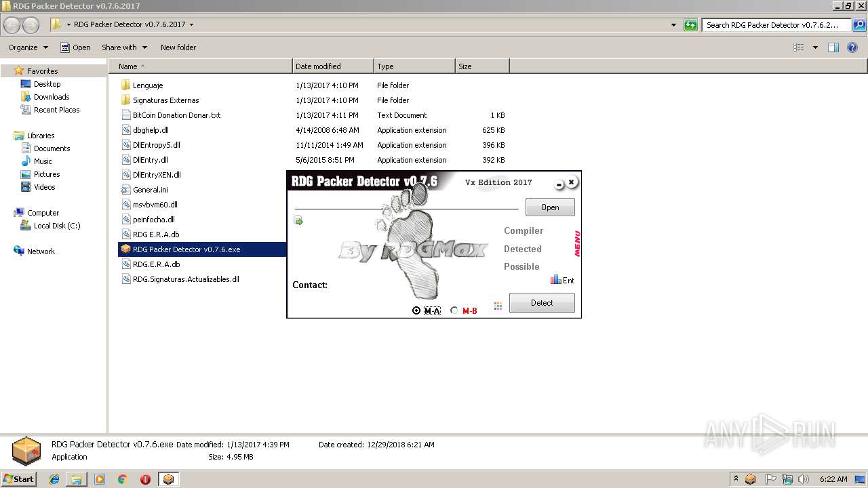Click New folder in the toolbar
The height and width of the screenshot is (488, 868).
[178, 47]
